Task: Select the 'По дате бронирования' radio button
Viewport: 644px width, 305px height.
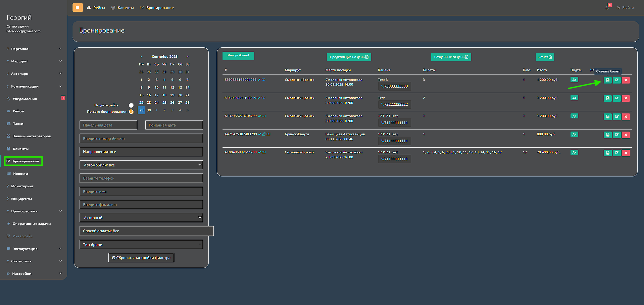Action: (131, 112)
